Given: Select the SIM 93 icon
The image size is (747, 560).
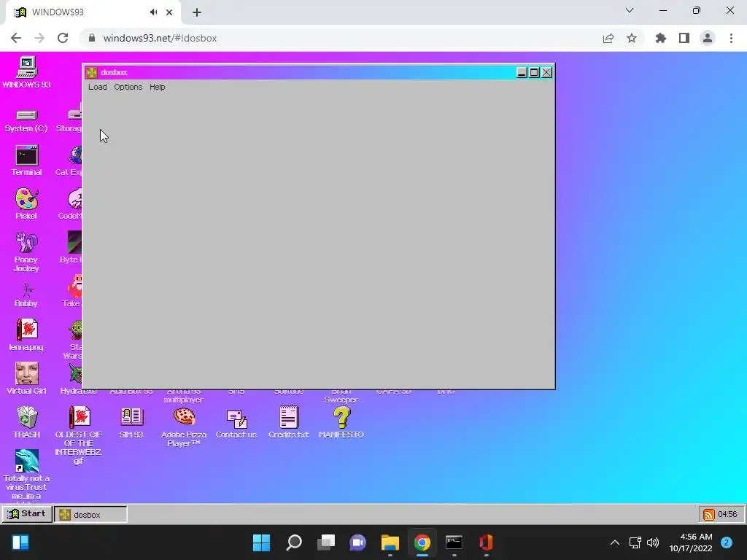Looking at the screenshot, I should click(131, 422).
